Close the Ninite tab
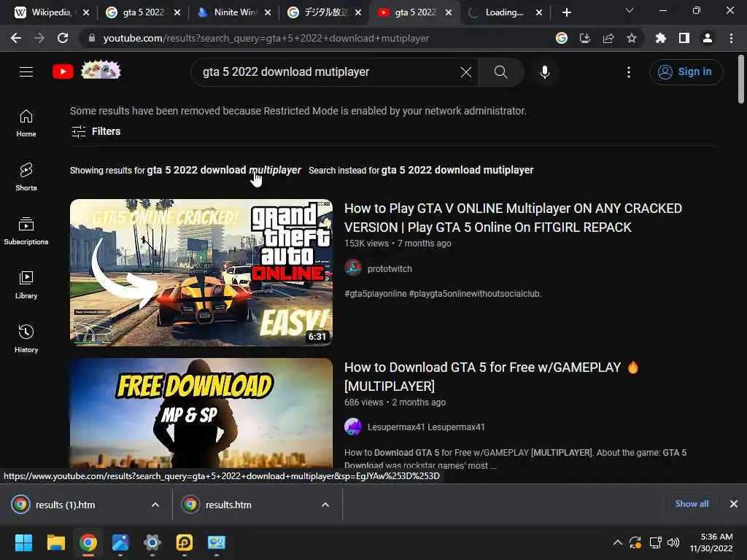Viewport: 747px width, 560px height. tap(268, 12)
